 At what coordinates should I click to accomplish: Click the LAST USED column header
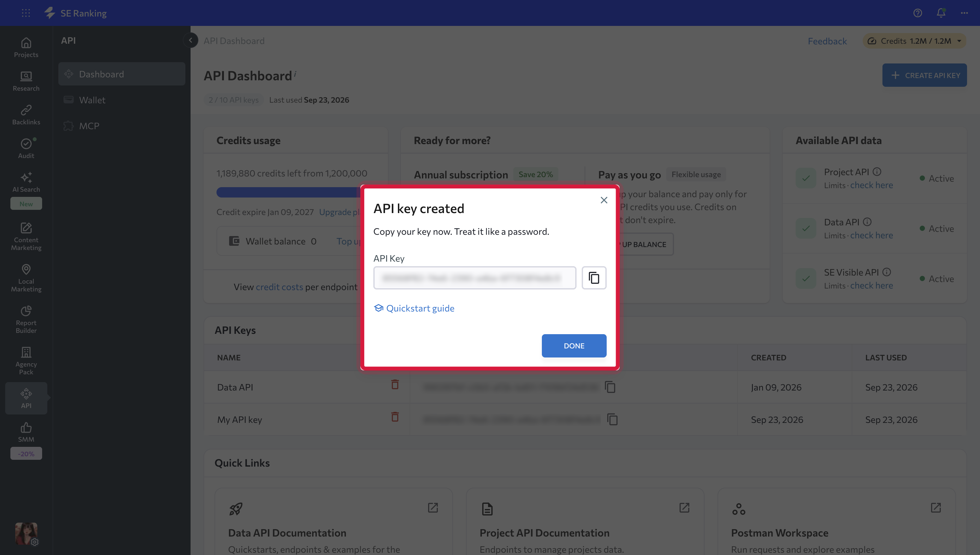click(x=886, y=357)
